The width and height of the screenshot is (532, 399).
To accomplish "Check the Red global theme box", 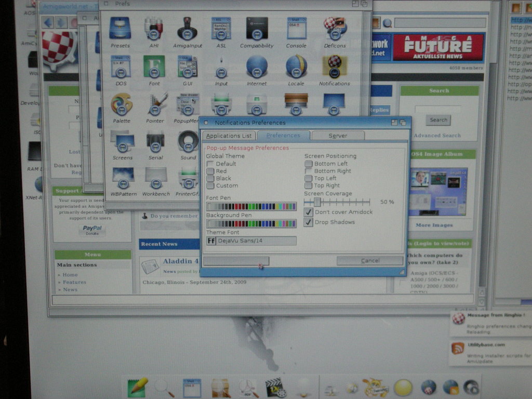I will pos(210,171).
